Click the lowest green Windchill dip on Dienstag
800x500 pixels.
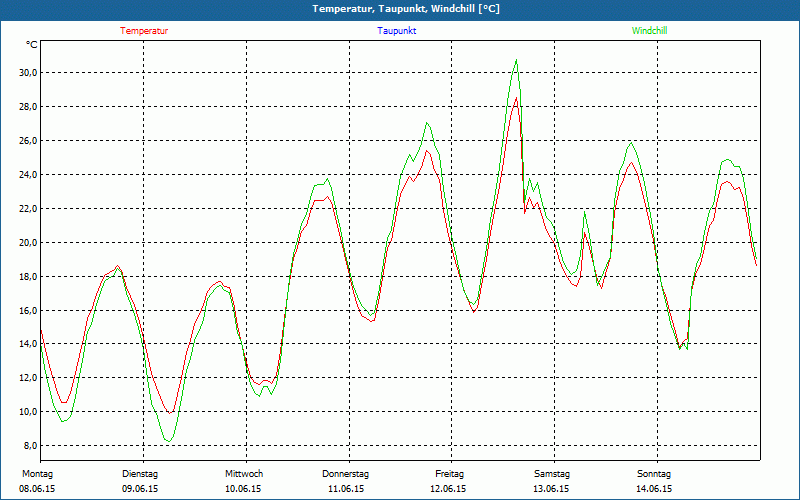pyautogui.click(x=168, y=441)
